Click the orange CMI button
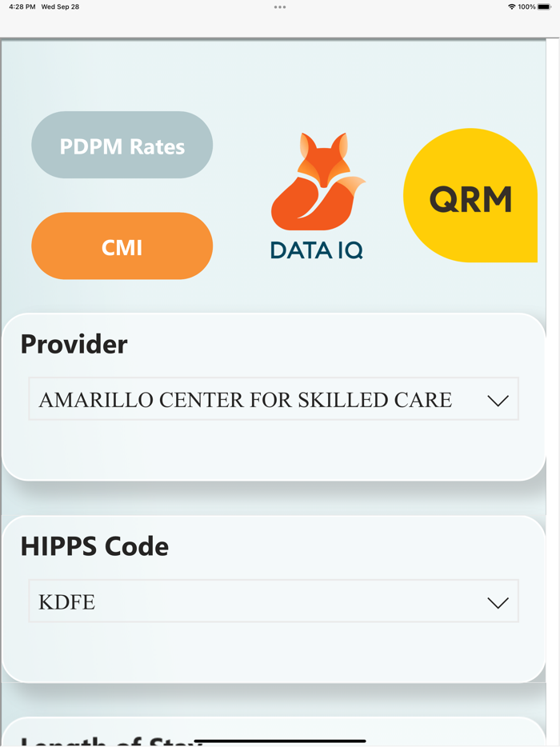The image size is (560, 747). pos(122,246)
